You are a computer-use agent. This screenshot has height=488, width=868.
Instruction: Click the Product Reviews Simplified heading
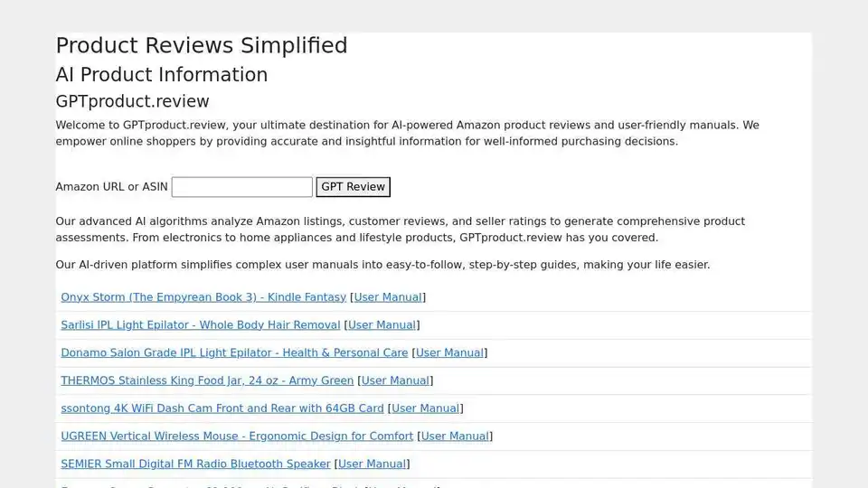202,45
